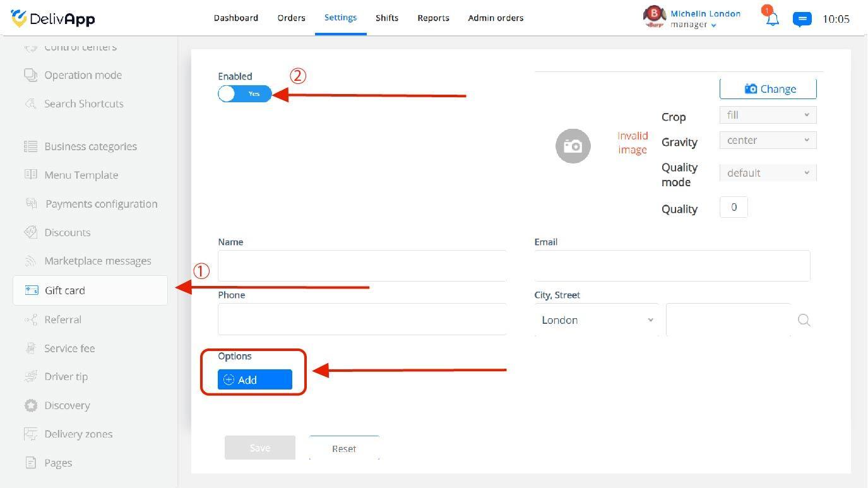Image resolution: width=868 pixels, height=488 pixels.
Task: Toggle the Enabled switch
Action: [x=245, y=94]
